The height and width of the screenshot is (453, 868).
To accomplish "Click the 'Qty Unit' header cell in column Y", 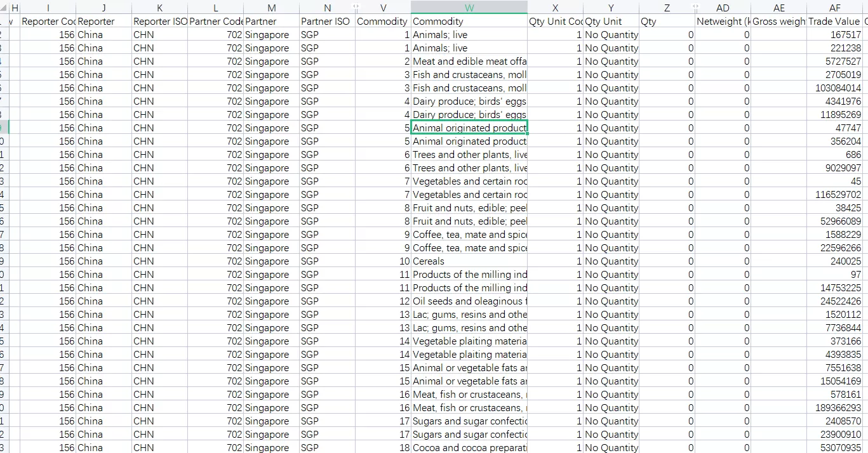I will [611, 21].
